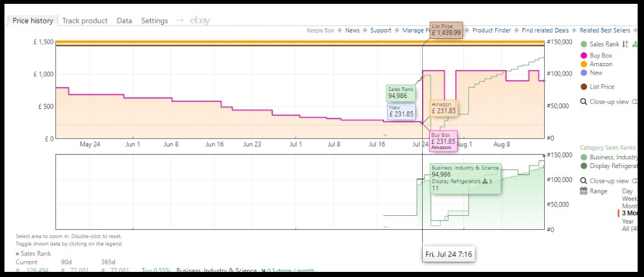Open the Data tab
Screen dimensions: 644x277
click(x=124, y=20)
